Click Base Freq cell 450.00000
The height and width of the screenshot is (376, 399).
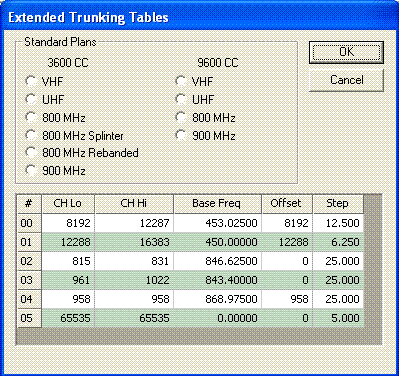click(x=217, y=242)
